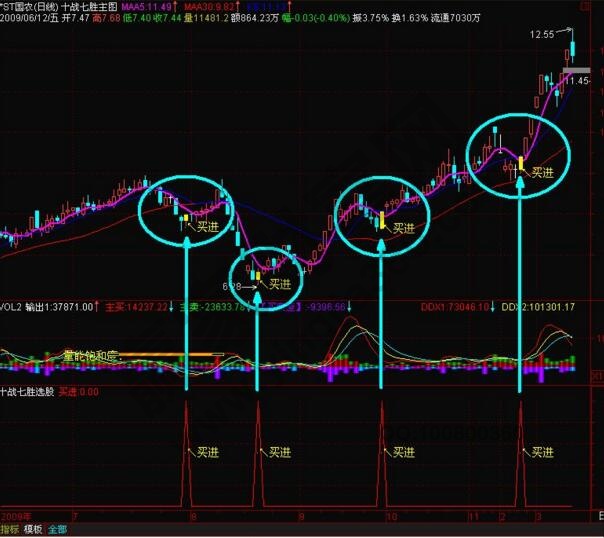Click the 2009年 date label on time axis

[17, 516]
